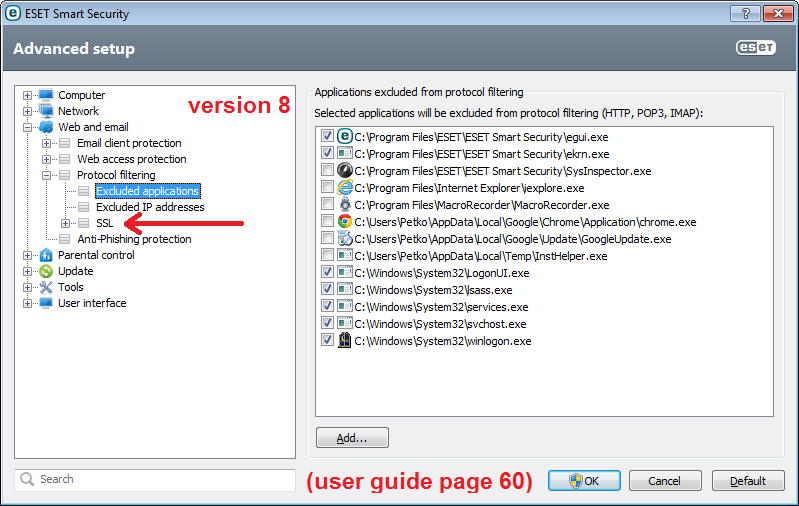Click the Chrome icon in list
This screenshot has height=506, width=799.
345,221
